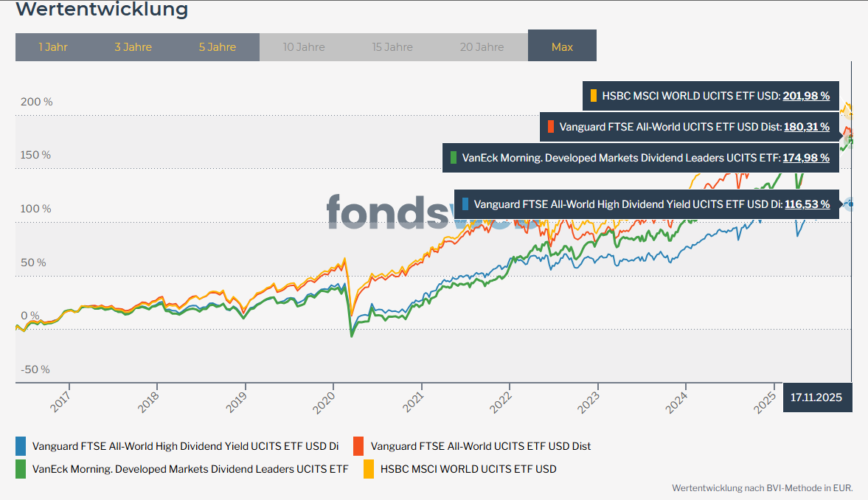
Task: Select the Max time range tab
Action: pos(562,46)
